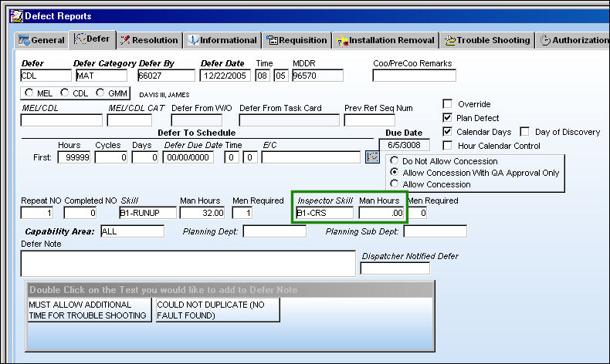Click the MEL/CDL CAT field
Viewport: 610px width, 364px height.
[130, 120]
